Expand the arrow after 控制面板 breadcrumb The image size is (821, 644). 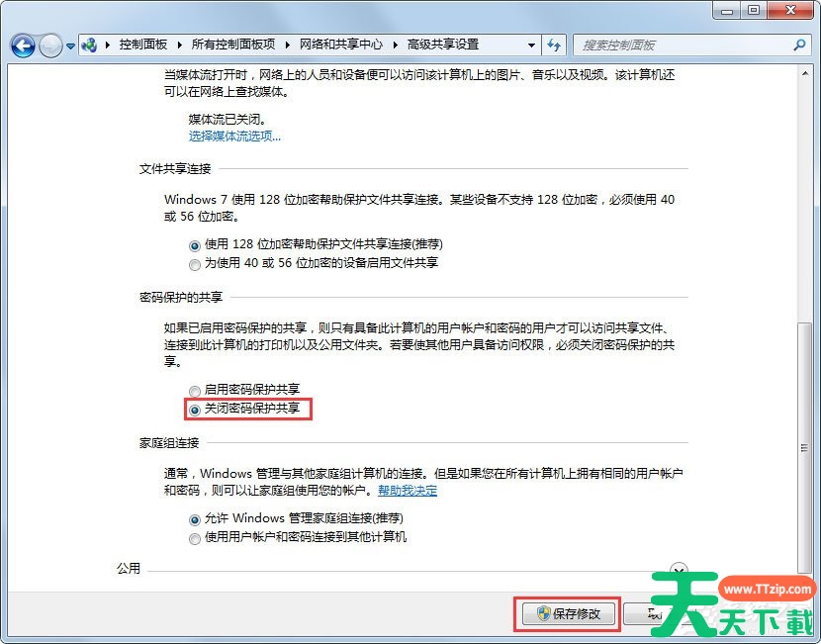click(178, 46)
